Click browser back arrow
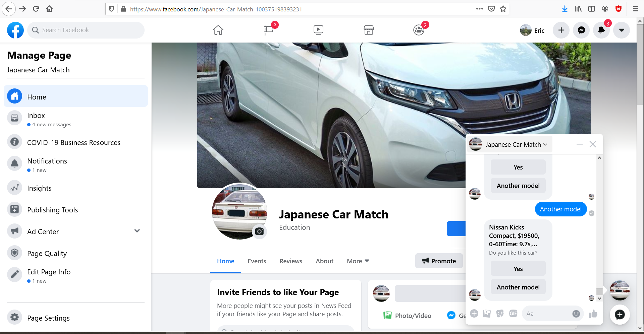Screen dimensions: 644x334 coord(9,9)
